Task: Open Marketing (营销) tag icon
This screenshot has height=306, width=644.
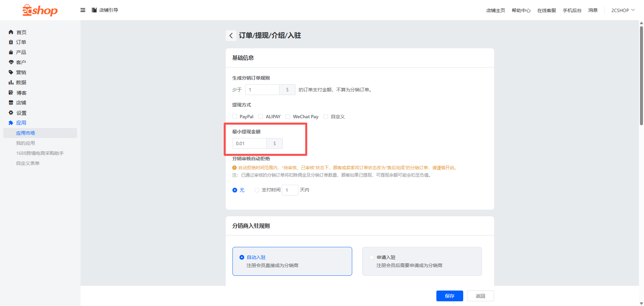Action: coord(11,73)
